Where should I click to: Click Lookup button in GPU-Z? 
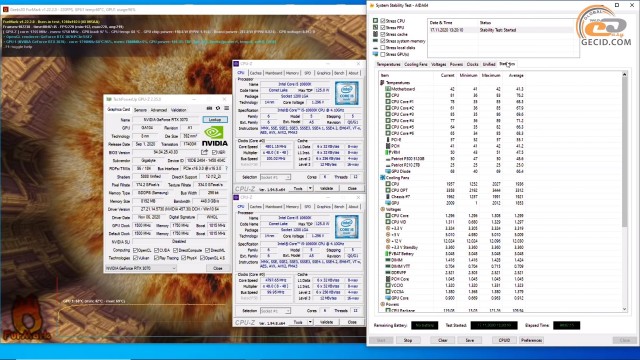pyautogui.click(x=215, y=120)
